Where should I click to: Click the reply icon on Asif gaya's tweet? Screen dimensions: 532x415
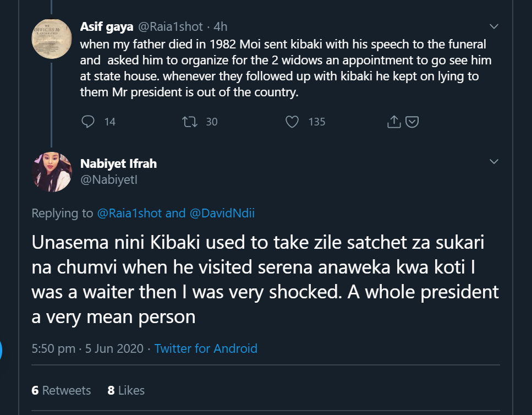pos(88,122)
